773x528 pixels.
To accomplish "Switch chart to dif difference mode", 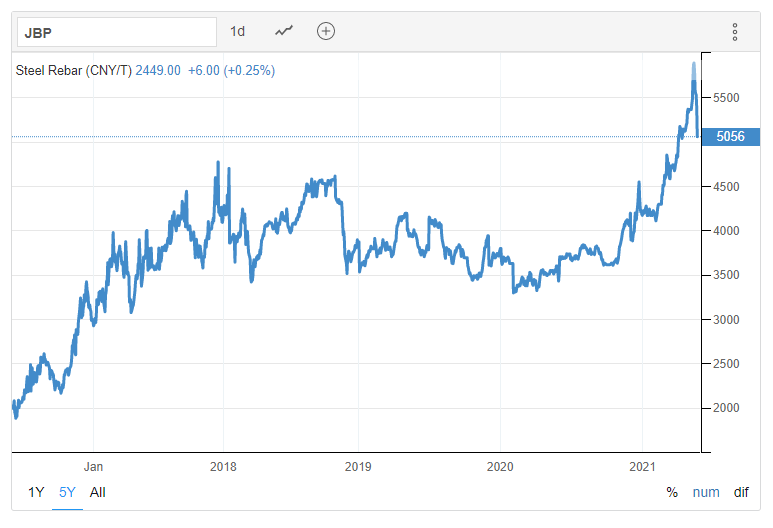I will point(741,492).
